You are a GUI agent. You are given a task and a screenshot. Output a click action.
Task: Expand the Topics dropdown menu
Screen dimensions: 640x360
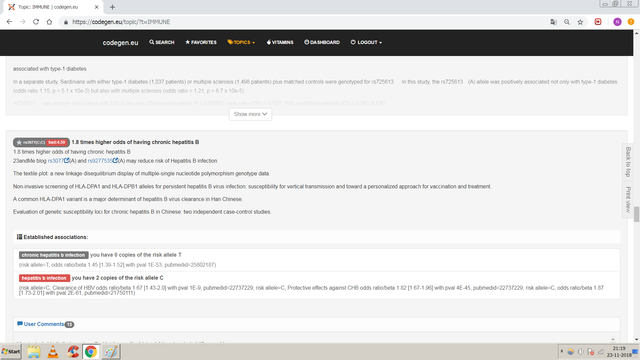click(241, 42)
